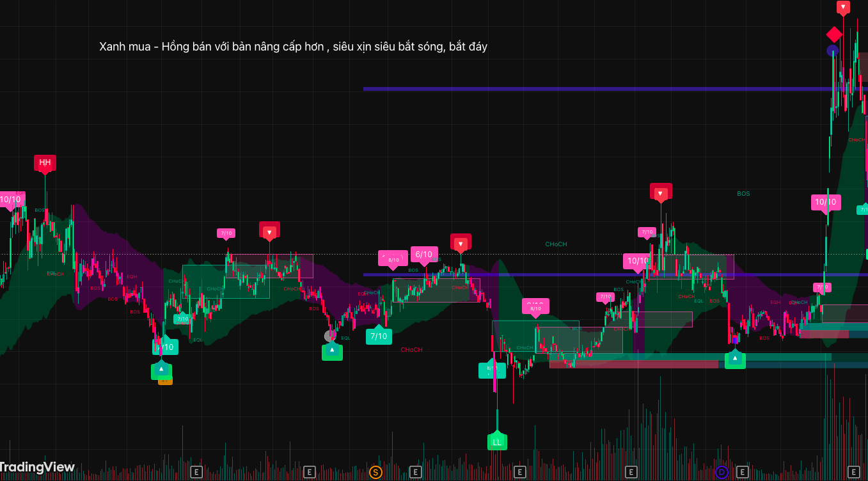
Task: Open the E marker closest to the TradingView logo
Action: point(197,473)
